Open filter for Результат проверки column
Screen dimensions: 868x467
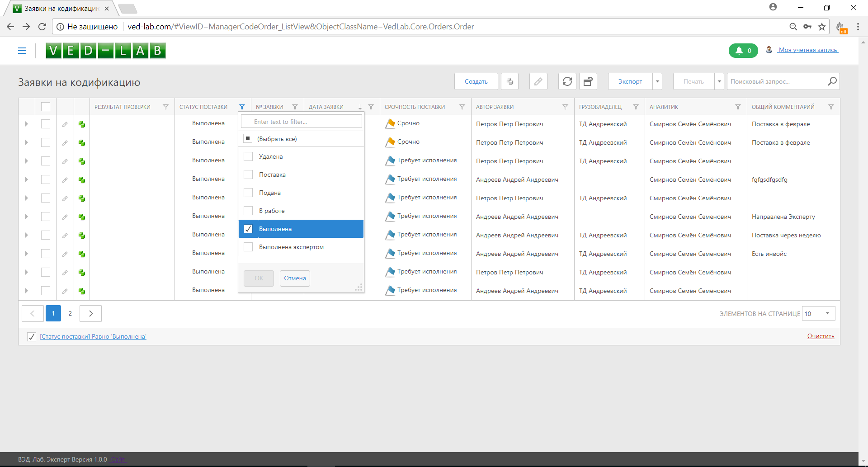coord(166,107)
